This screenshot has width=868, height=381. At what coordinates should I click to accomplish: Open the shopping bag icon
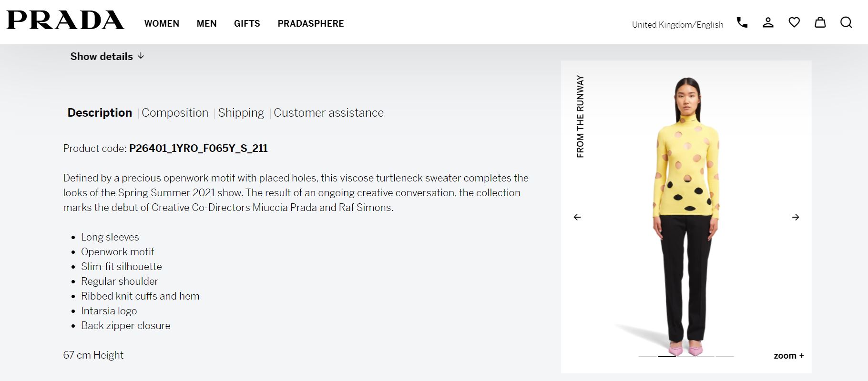coord(820,22)
